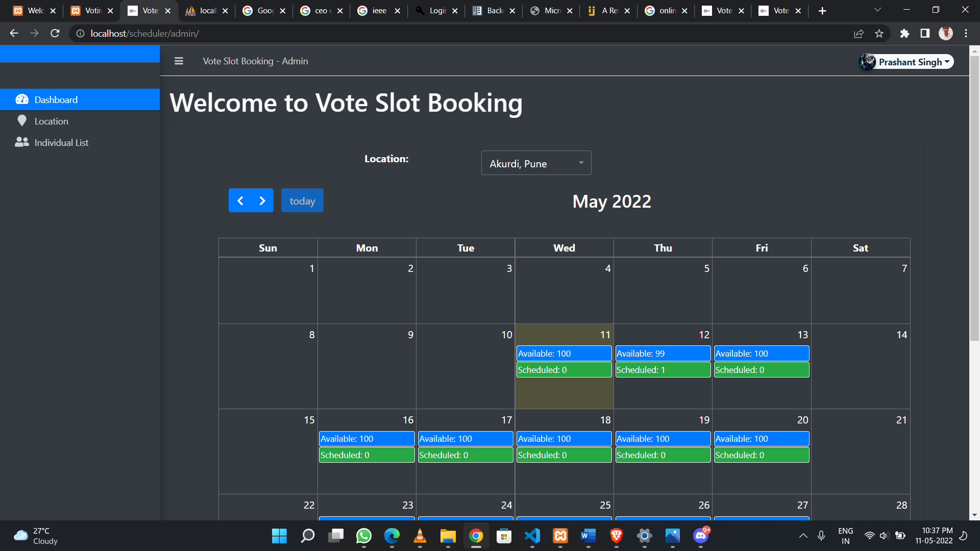Switch to the ieee browser tab
This screenshot has height=551, width=980.
point(379,11)
